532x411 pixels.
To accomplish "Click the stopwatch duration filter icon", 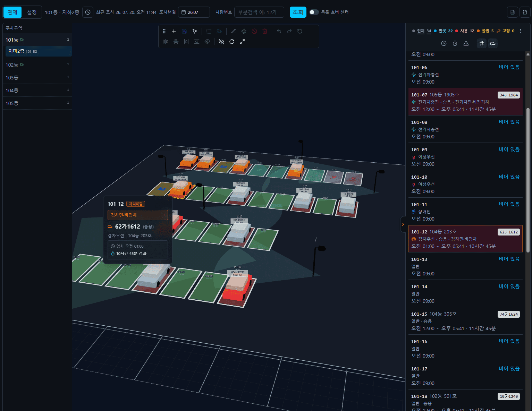I will click(455, 43).
